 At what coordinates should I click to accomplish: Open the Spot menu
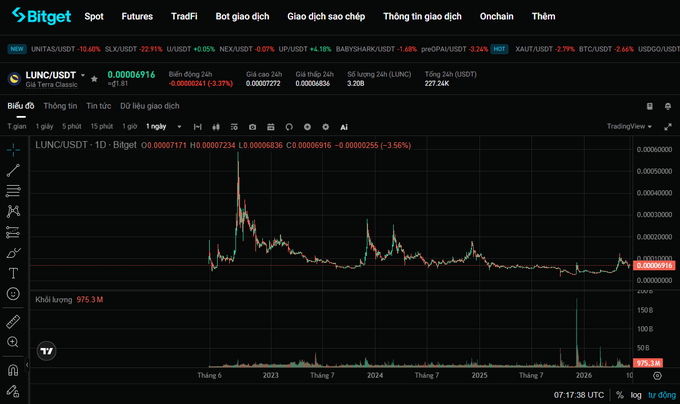94,16
